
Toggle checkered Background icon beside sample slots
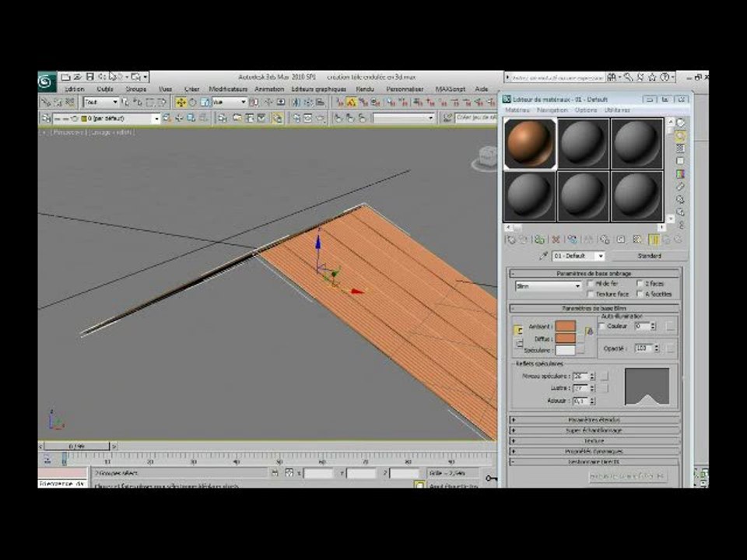[680, 149]
